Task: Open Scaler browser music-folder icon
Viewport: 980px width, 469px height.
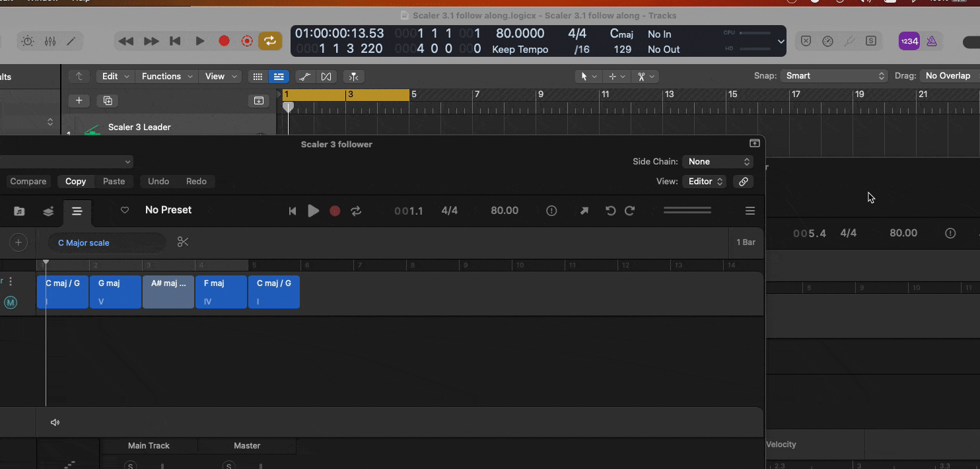Action: (x=19, y=211)
